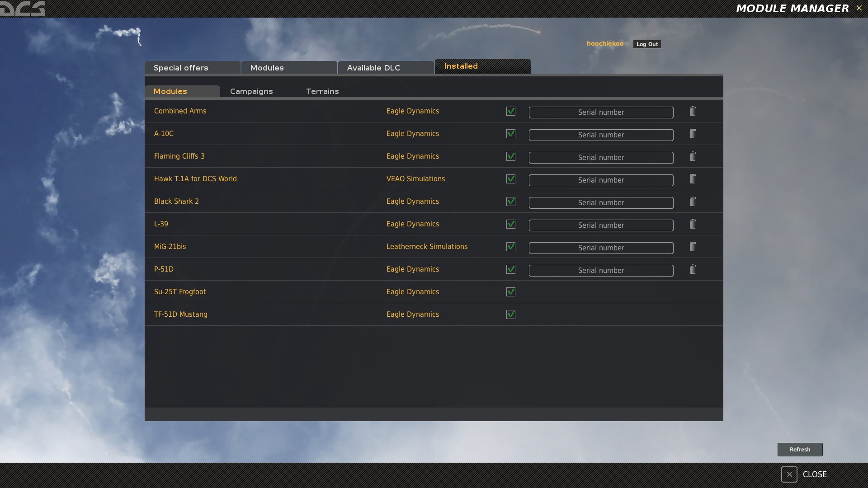Viewport: 868px width, 488px height.
Task: Disable the Hawk T.1A module checkbox
Action: [511, 179]
